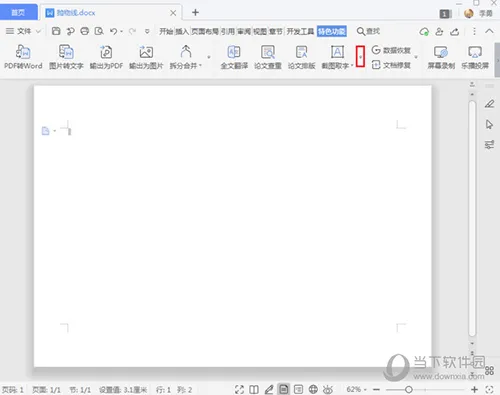Switch to outline view
The width and height of the screenshot is (500, 395).
(x=298, y=389)
